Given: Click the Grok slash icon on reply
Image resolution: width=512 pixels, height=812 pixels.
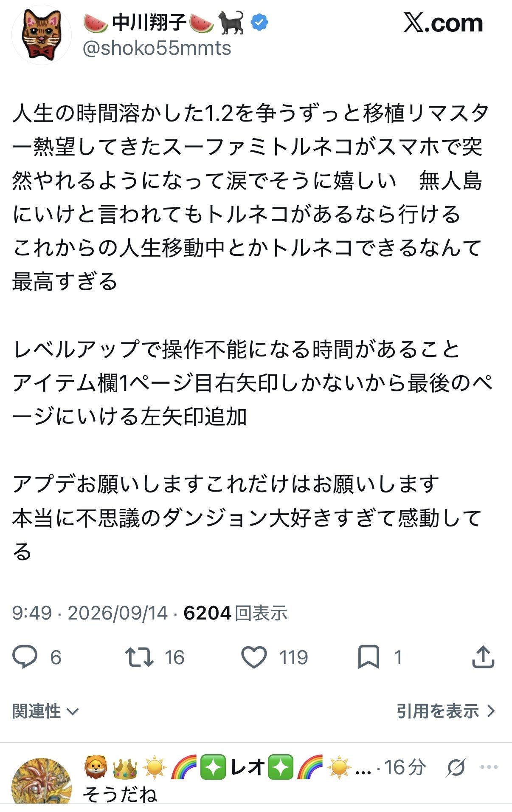Looking at the screenshot, I should [x=456, y=767].
